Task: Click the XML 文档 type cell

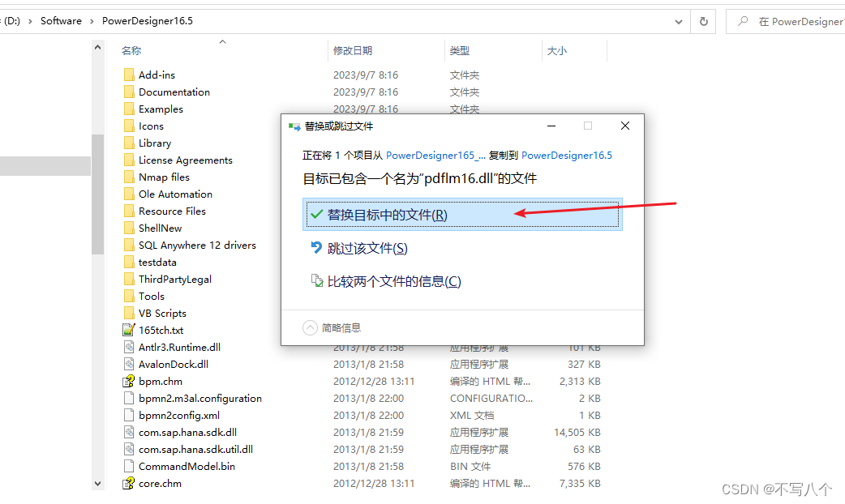Action: click(471, 415)
